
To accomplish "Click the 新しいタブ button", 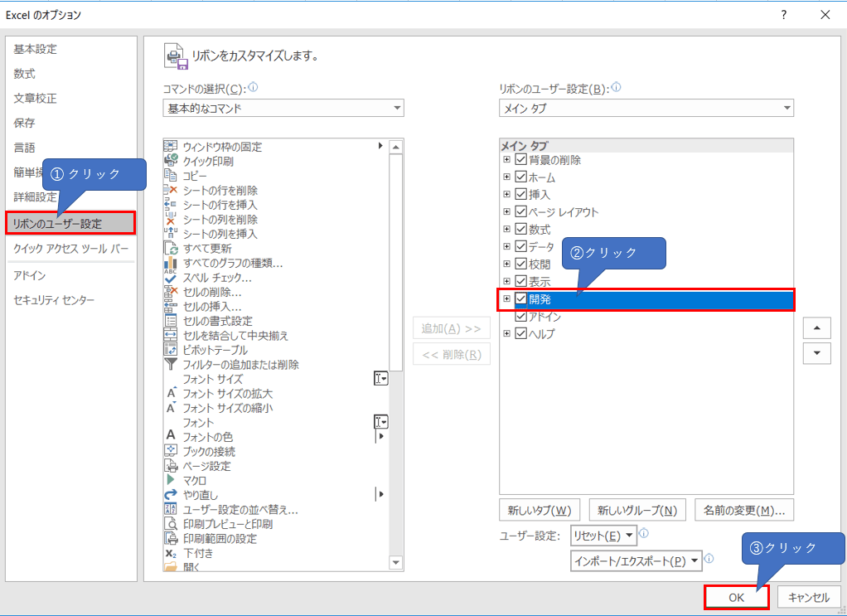I will (539, 510).
